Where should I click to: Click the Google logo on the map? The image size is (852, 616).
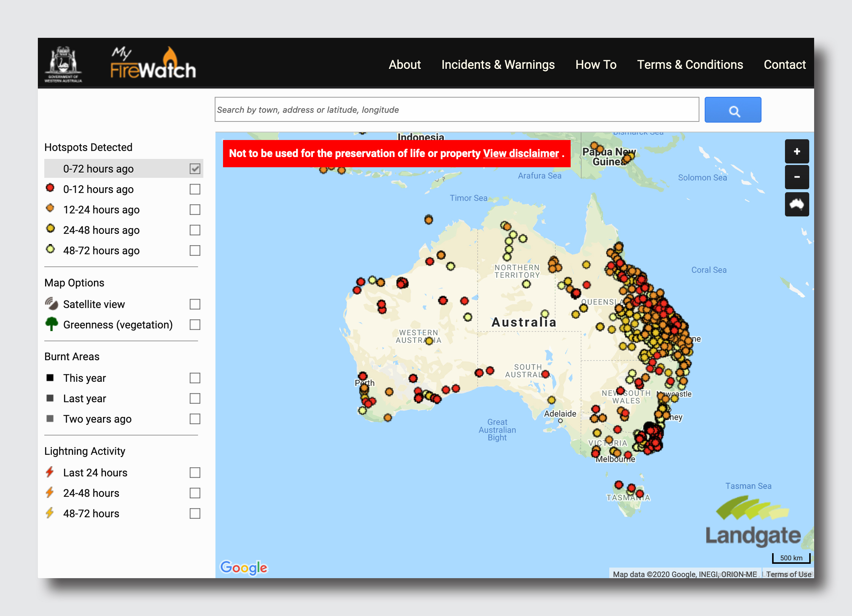tap(244, 568)
